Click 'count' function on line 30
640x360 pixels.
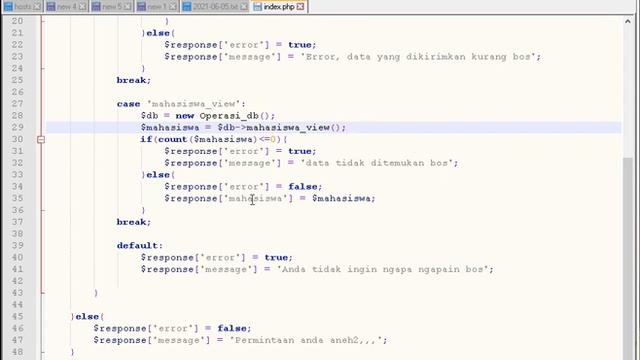(x=173, y=140)
